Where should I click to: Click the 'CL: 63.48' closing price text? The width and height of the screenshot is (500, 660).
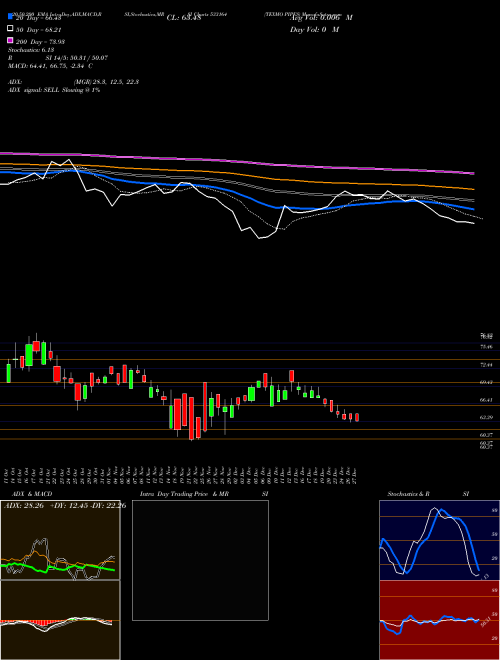point(184,18)
